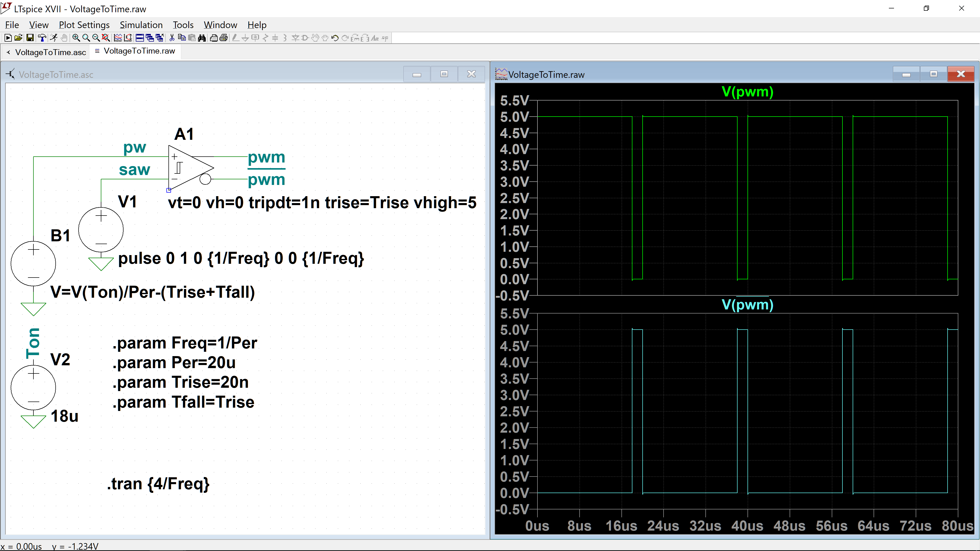Click the New Schematic toolbar icon
The height and width of the screenshot is (551, 980).
click(8, 38)
